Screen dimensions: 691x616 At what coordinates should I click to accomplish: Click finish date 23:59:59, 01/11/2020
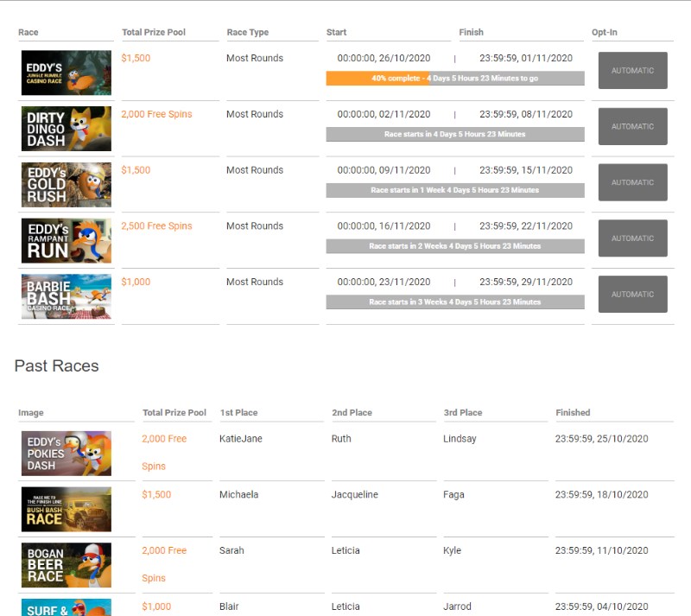point(526,58)
